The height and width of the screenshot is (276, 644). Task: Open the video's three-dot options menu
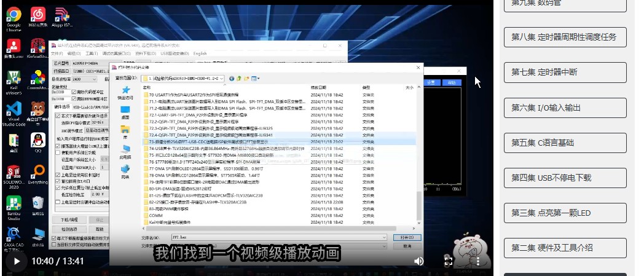click(x=477, y=261)
